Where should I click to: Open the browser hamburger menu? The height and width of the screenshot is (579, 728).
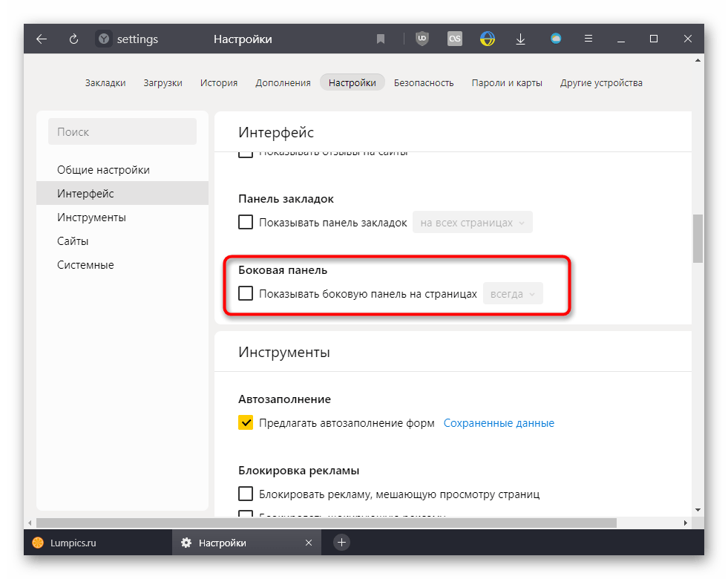pyautogui.click(x=588, y=39)
